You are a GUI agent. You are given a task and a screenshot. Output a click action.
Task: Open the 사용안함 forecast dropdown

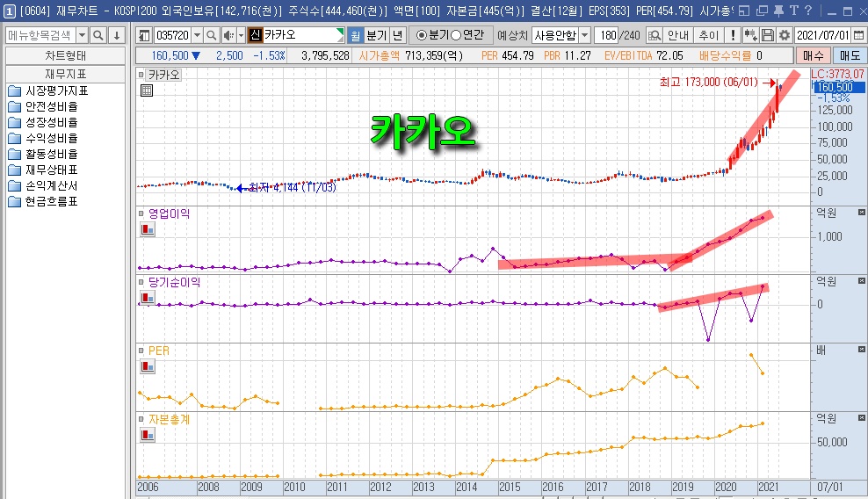pos(585,35)
